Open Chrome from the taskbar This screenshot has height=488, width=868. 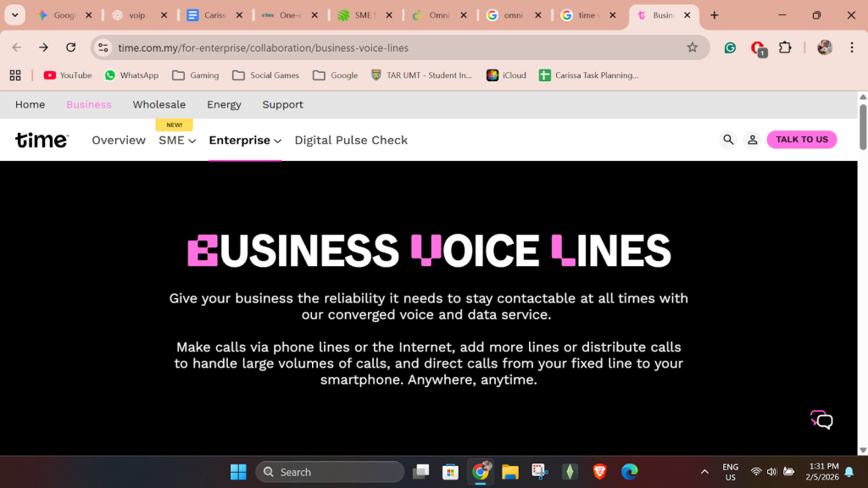(481, 472)
